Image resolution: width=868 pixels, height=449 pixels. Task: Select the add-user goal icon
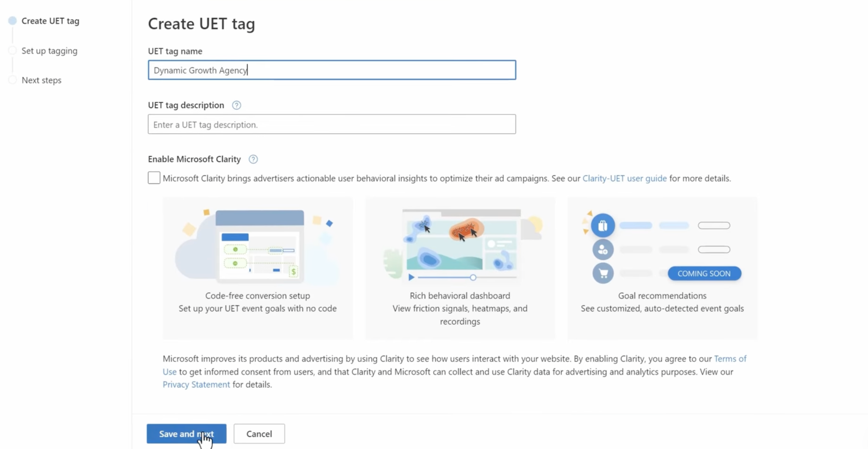(x=603, y=250)
